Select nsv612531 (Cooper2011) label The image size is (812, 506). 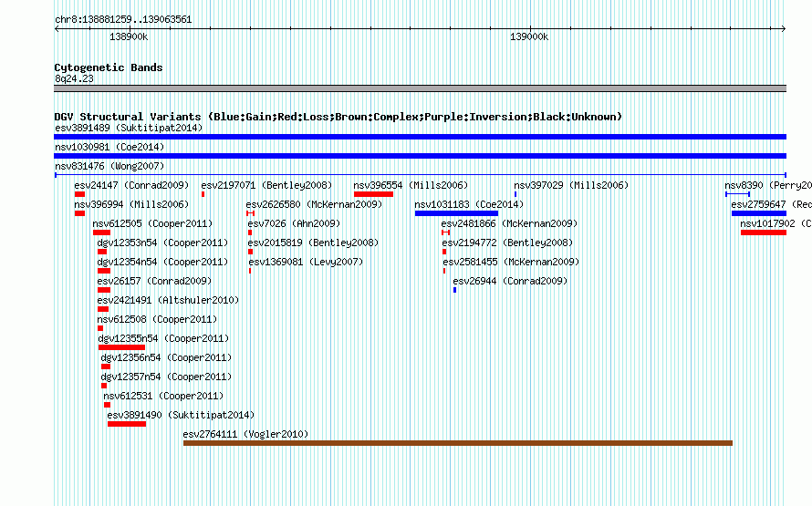point(163,396)
